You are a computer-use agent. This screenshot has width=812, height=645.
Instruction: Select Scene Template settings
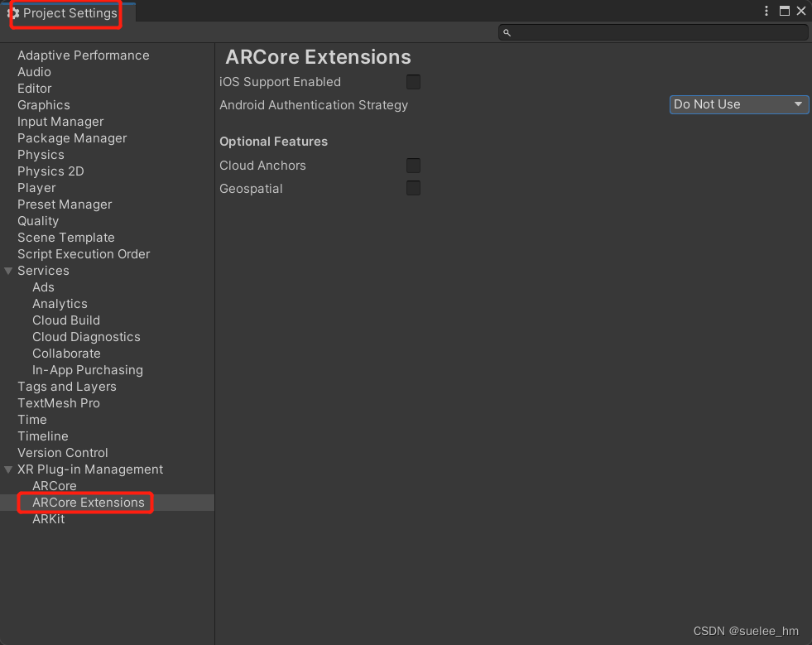point(66,238)
